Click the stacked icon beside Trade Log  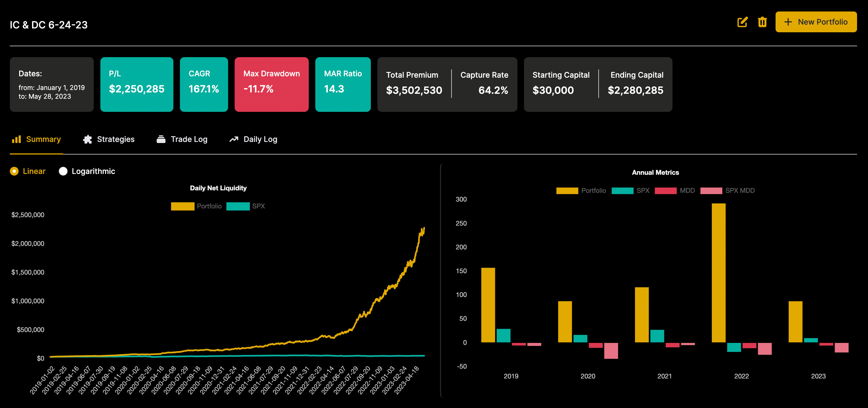pyautogui.click(x=162, y=139)
